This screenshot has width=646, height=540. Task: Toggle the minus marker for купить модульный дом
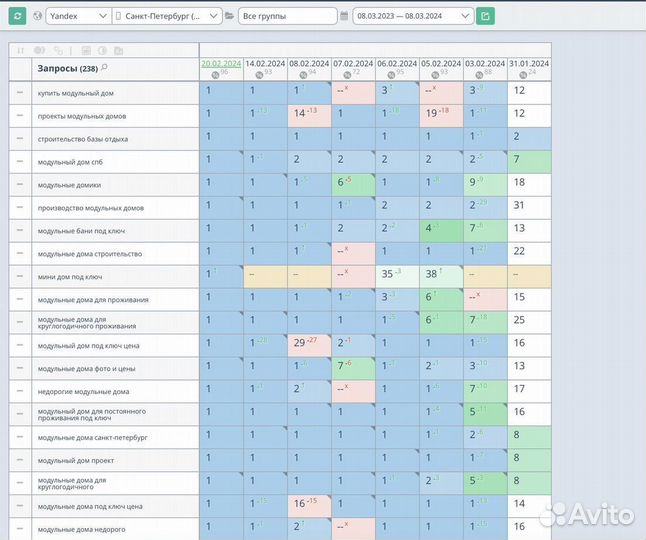click(x=19, y=91)
